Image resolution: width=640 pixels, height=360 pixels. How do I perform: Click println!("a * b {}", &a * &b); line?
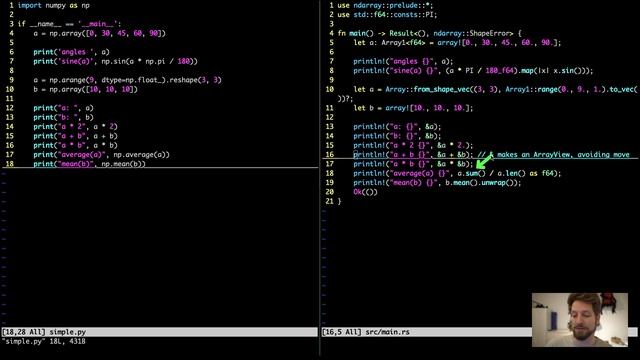413,164
